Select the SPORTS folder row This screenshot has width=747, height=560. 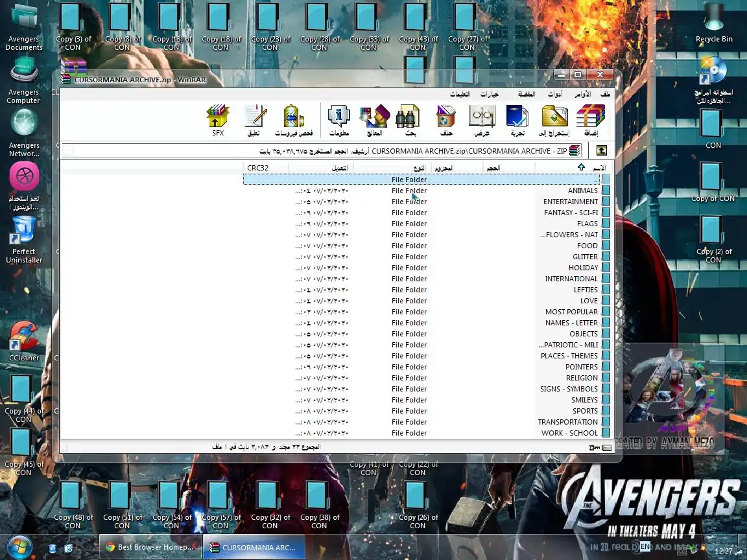427,411
